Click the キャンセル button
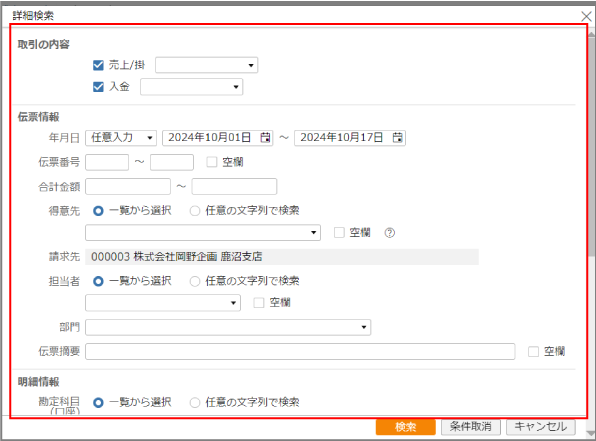The height and width of the screenshot is (441, 596). click(x=541, y=427)
